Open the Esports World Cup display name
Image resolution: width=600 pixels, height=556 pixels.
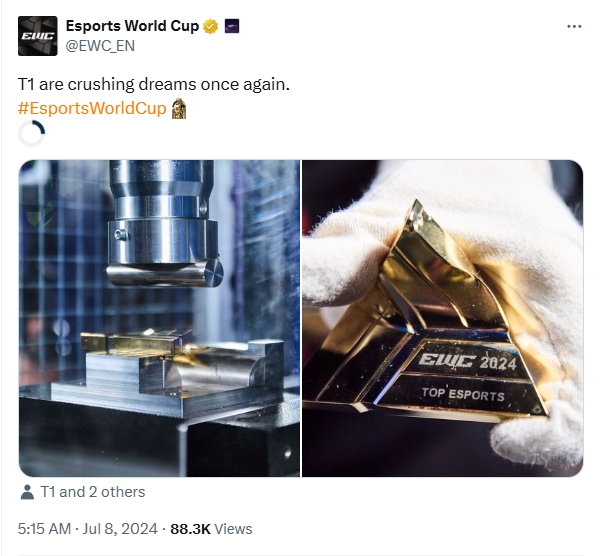point(132,26)
